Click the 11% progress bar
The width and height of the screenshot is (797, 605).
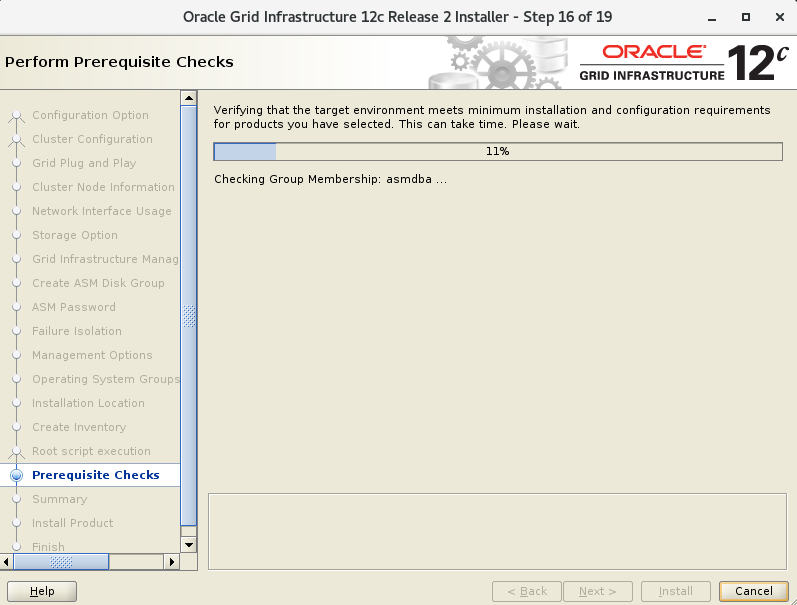498,152
